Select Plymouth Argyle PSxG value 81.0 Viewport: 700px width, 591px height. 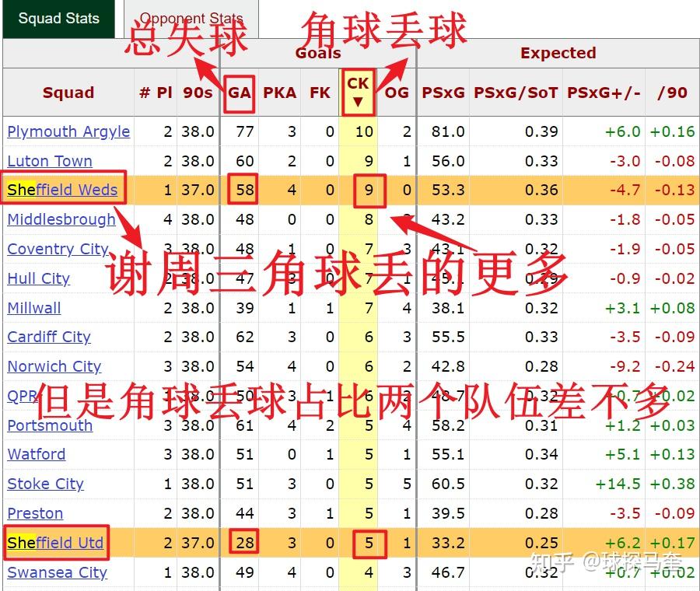pyautogui.click(x=448, y=131)
